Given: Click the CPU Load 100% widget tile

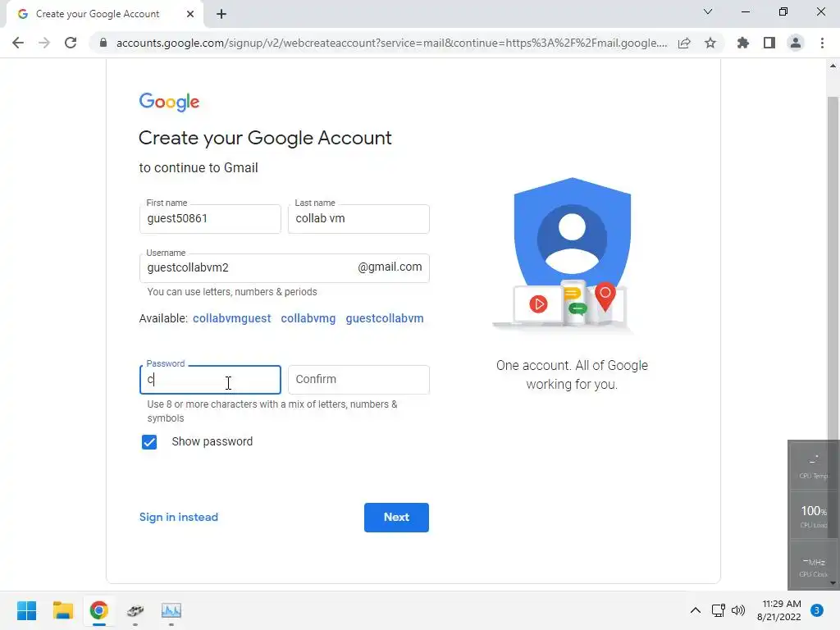Looking at the screenshot, I should [x=815, y=515].
